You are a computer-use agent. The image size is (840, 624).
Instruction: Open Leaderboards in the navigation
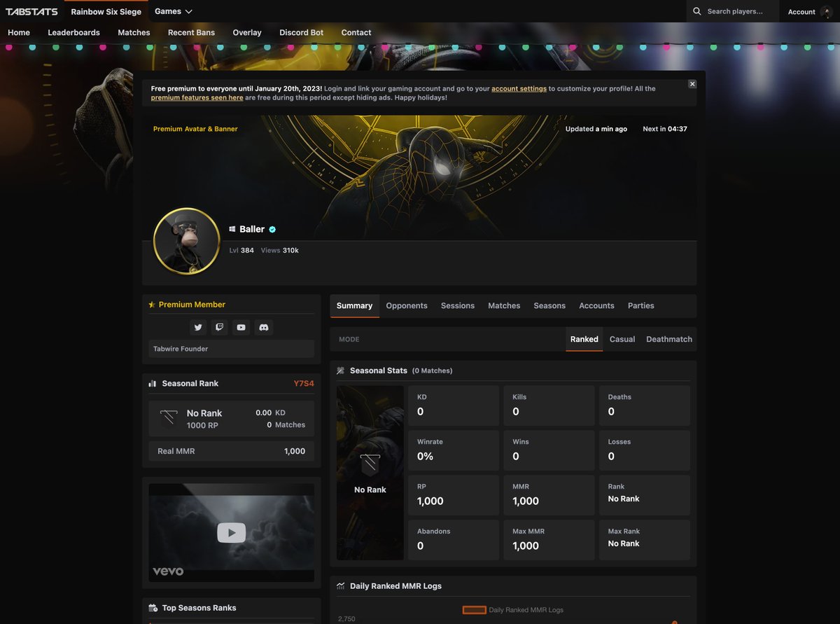point(73,32)
